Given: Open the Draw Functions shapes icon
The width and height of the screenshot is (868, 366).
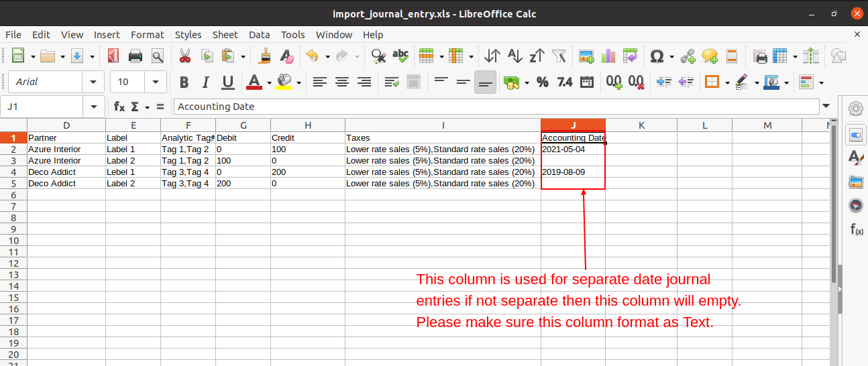Looking at the screenshot, I should [838, 56].
